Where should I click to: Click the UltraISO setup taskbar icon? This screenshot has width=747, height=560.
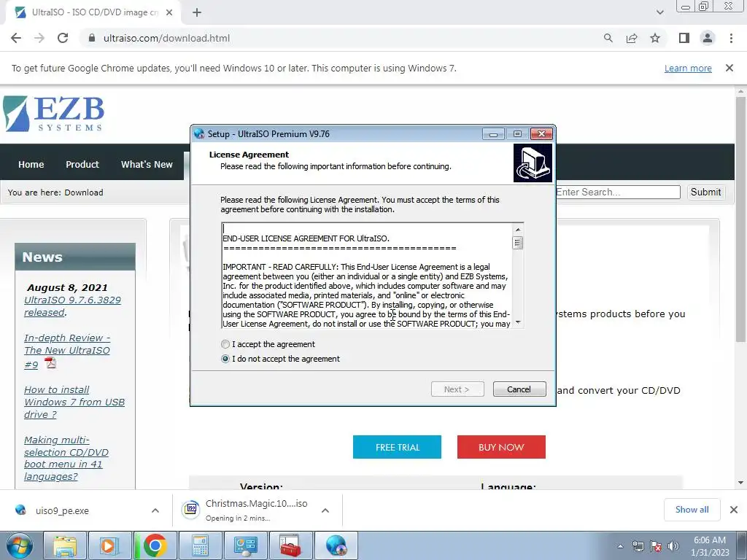(336, 545)
